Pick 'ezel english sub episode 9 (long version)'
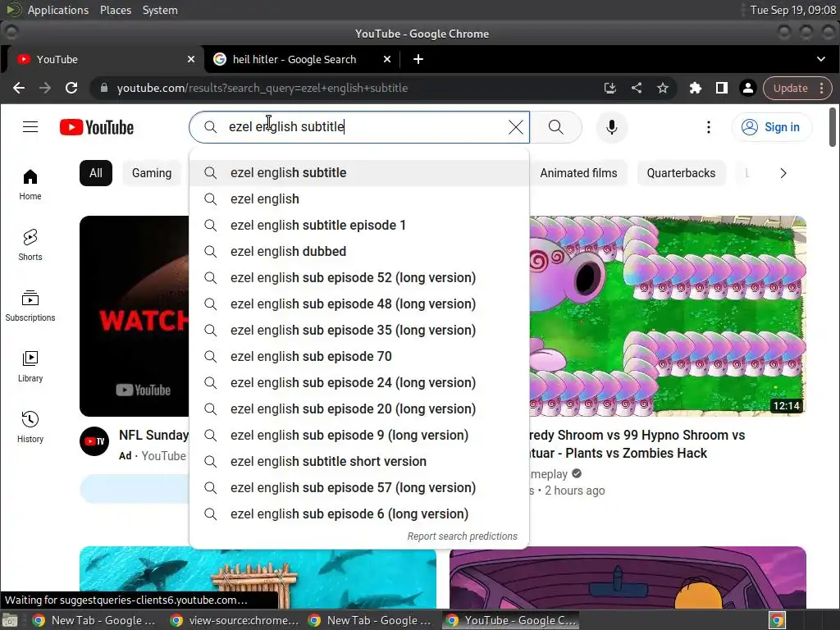Screen dimensions: 840x630 [359, 435]
